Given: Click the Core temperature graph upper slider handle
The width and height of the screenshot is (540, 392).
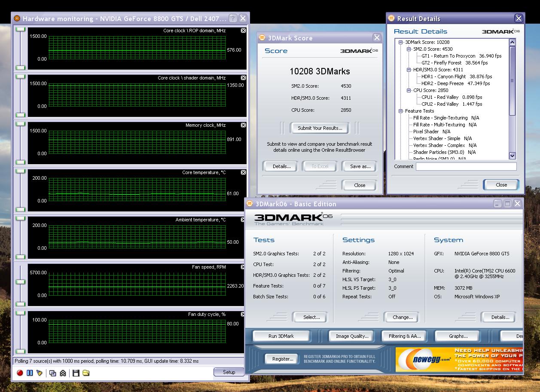Looking at the screenshot, I should [20, 171].
